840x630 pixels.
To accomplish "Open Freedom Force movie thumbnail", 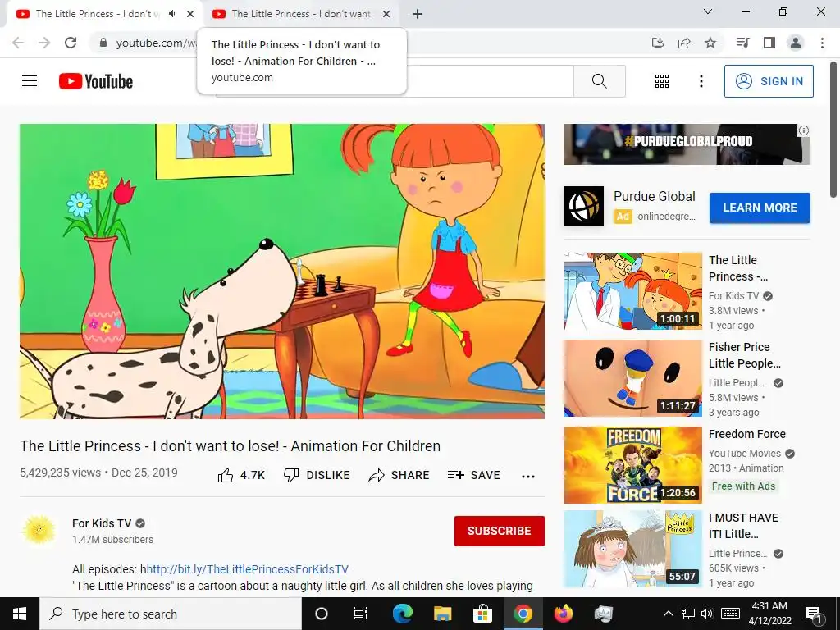I will coord(632,465).
